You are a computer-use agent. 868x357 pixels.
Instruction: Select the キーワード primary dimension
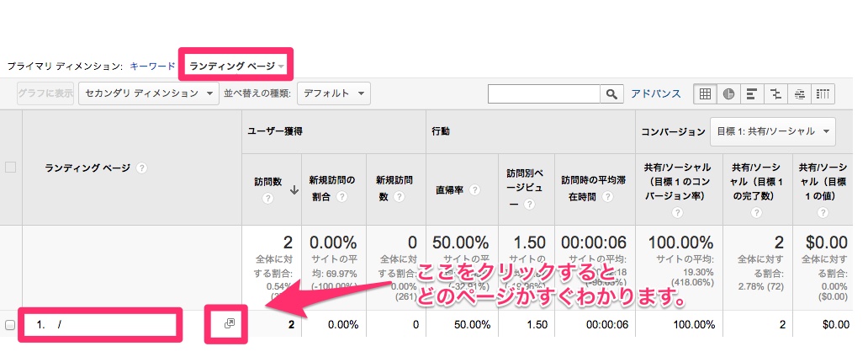(x=152, y=65)
